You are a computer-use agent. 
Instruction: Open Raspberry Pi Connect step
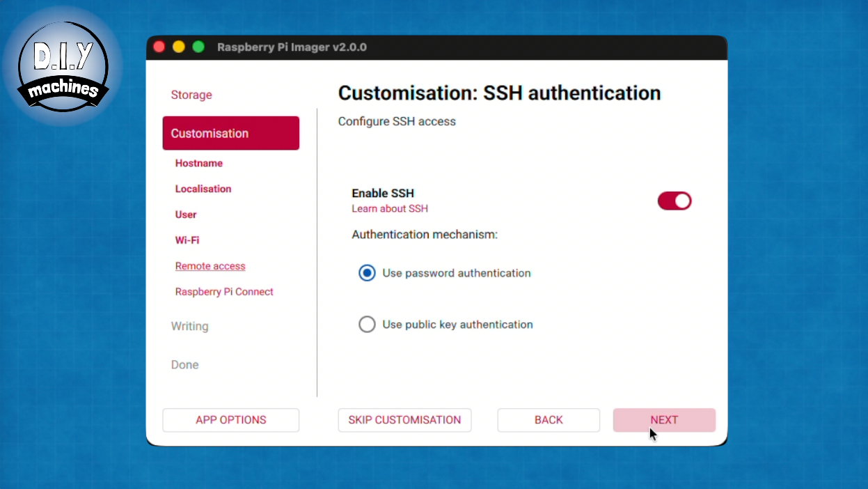tap(224, 292)
